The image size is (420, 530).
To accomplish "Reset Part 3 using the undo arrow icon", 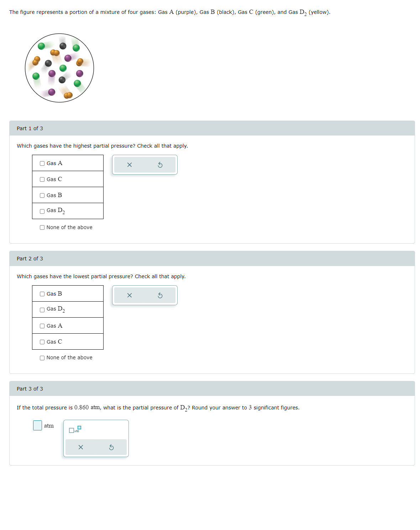I will (111, 447).
